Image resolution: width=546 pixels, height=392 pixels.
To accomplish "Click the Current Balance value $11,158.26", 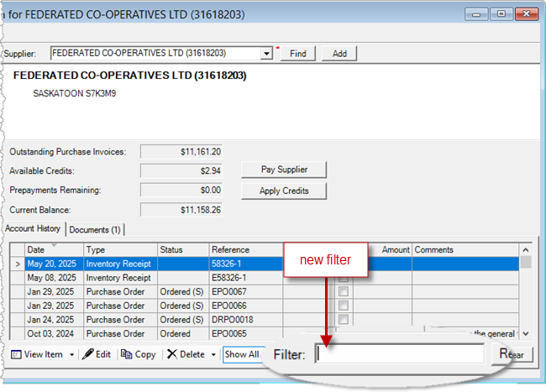I will 181,210.
